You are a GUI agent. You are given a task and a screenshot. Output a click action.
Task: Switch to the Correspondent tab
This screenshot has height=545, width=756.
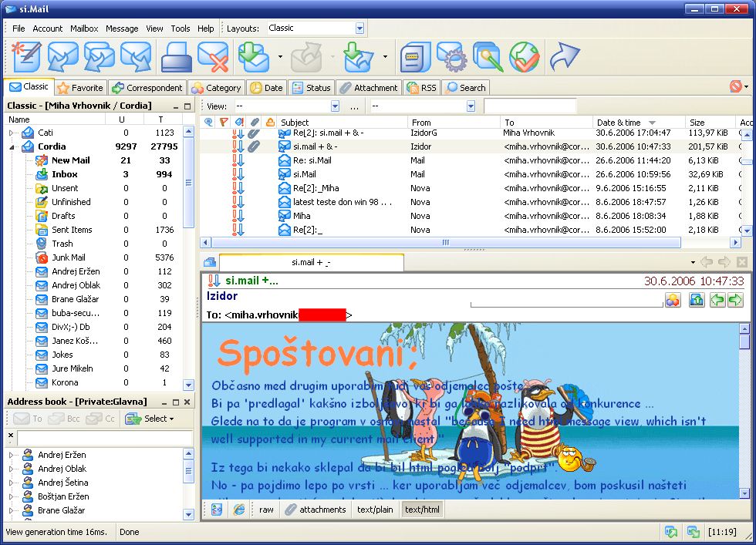[x=147, y=87]
